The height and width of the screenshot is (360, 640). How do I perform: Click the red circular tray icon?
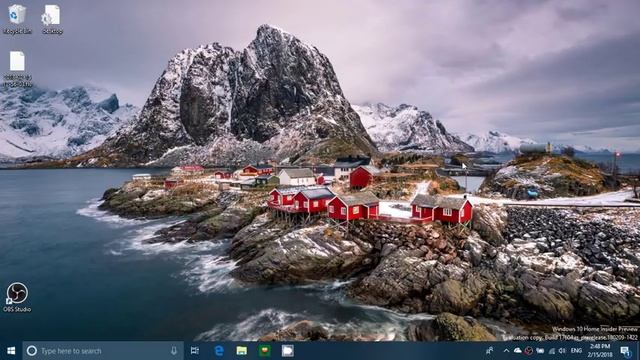[529, 351]
